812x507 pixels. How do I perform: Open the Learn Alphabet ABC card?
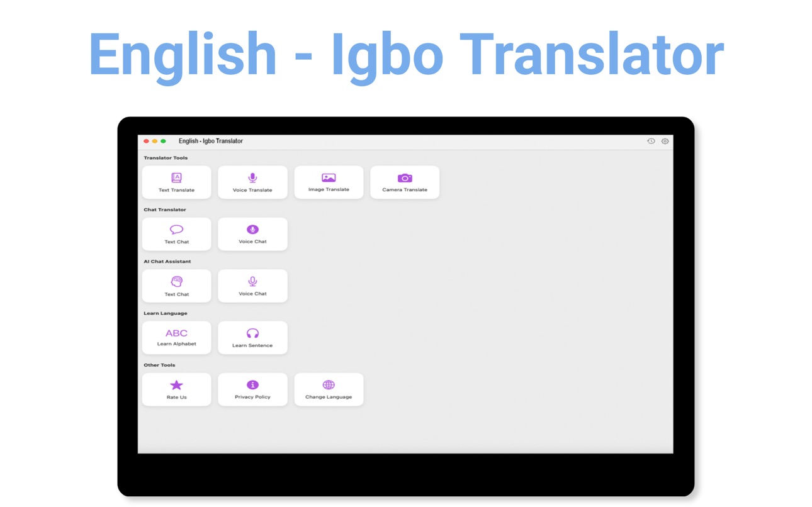tap(176, 338)
